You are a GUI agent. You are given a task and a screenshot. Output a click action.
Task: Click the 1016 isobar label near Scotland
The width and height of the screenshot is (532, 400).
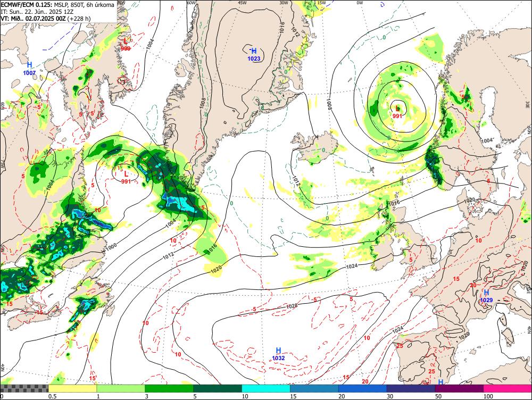tap(394, 203)
